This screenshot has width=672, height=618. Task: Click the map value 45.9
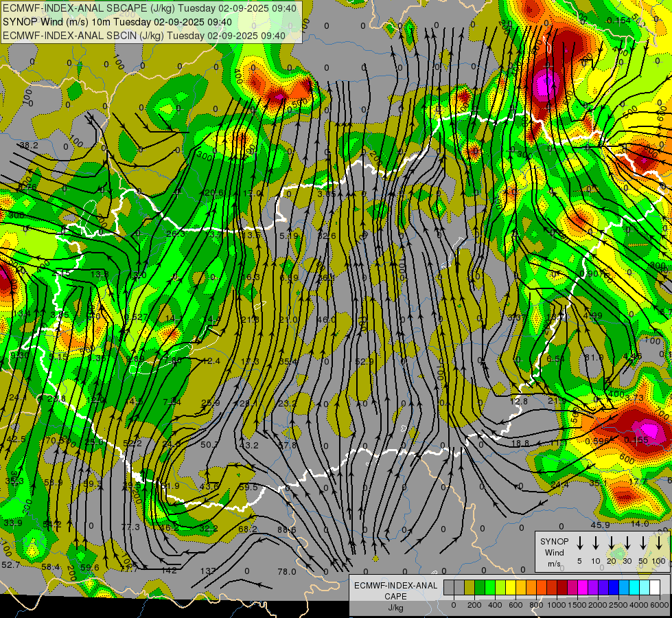click(601, 525)
